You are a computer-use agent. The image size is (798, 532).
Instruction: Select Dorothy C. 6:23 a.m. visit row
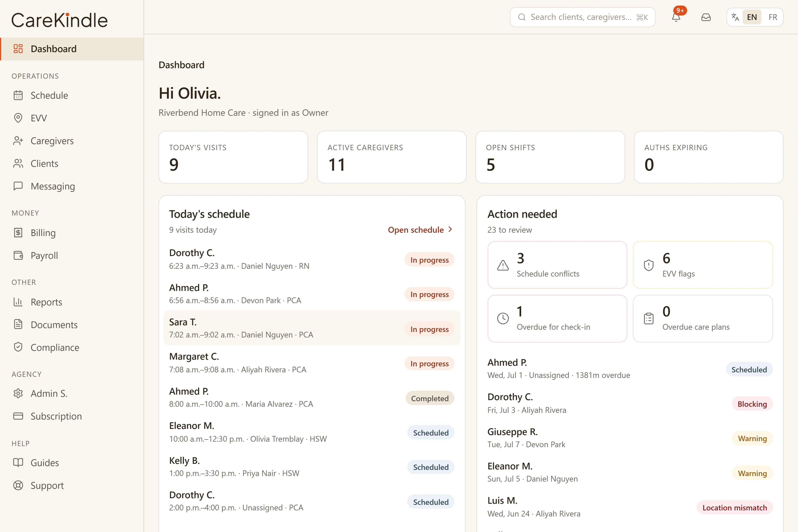(x=312, y=259)
